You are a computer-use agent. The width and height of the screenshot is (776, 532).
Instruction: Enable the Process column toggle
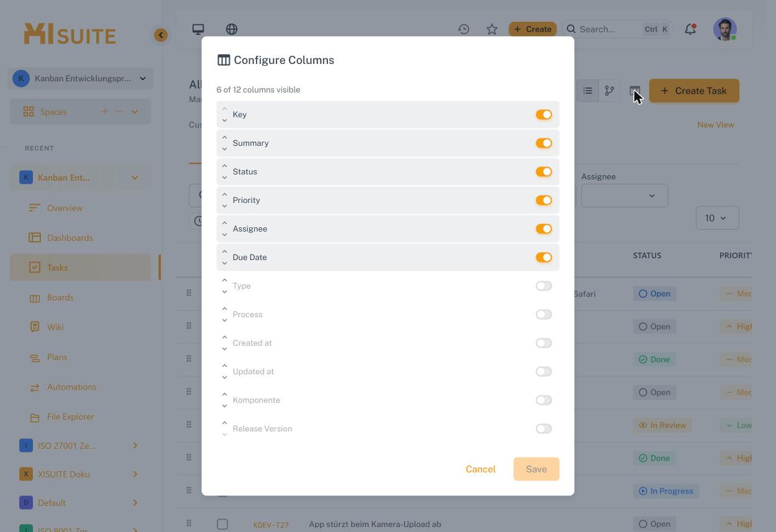click(544, 315)
